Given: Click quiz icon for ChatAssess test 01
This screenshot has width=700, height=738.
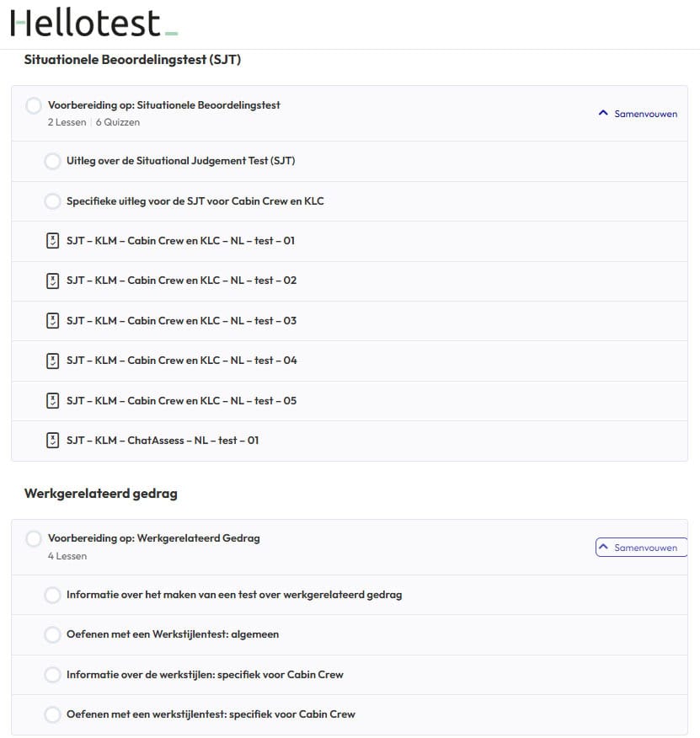Looking at the screenshot, I should coord(52,441).
